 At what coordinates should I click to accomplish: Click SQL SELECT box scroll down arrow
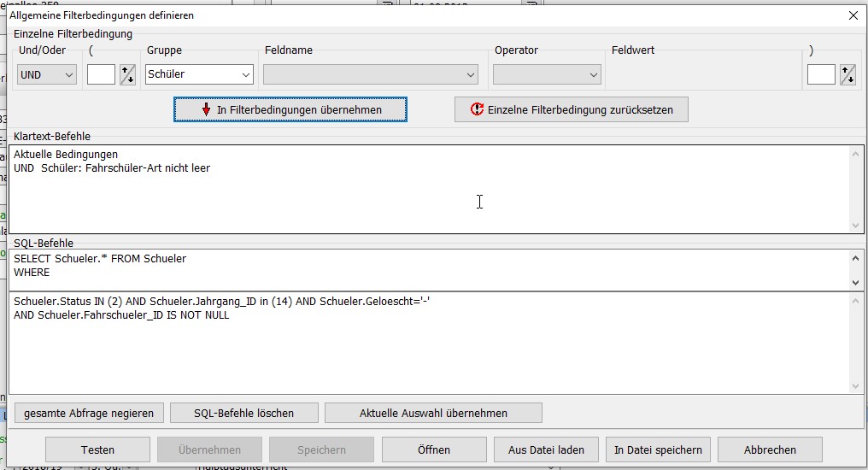(x=855, y=282)
